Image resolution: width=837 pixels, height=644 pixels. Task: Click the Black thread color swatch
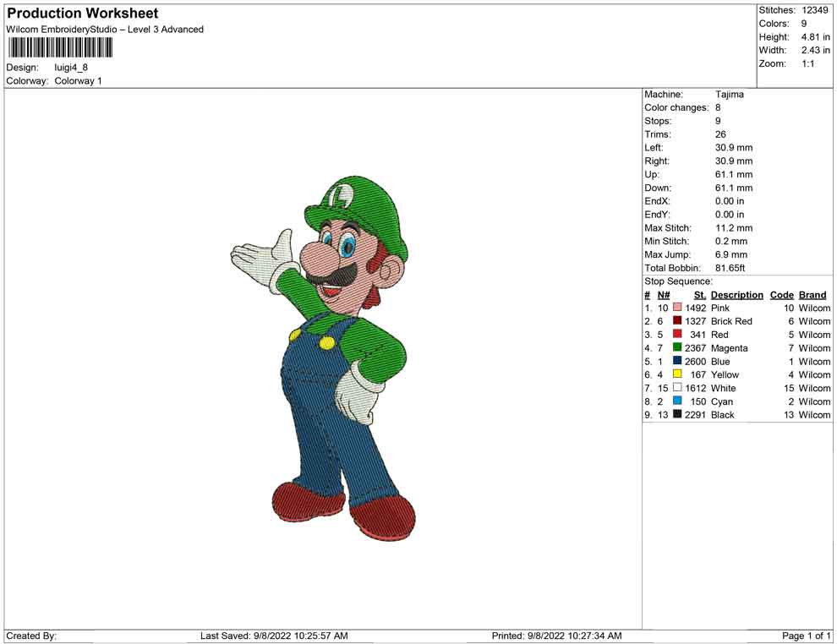point(677,415)
